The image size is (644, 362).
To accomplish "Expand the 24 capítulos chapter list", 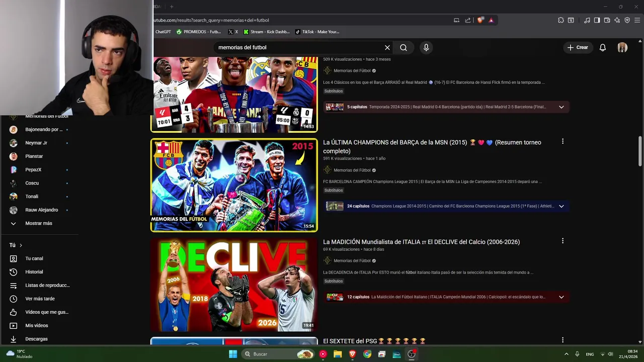I will coord(561,206).
